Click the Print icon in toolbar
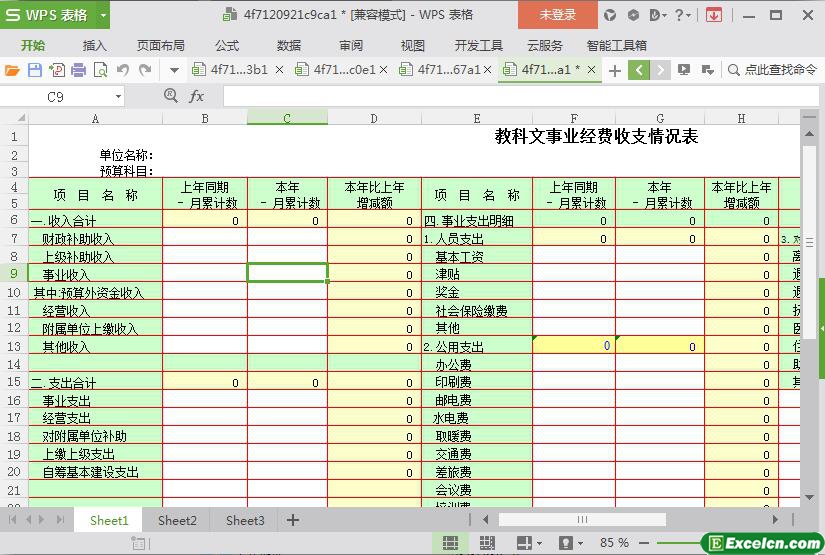Image resolution: width=825 pixels, height=555 pixels. coord(78,70)
